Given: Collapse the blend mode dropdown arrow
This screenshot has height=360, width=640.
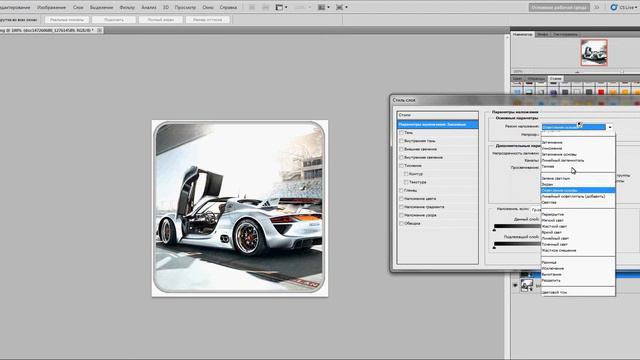Looking at the screenshot, I should coord(610,127).
